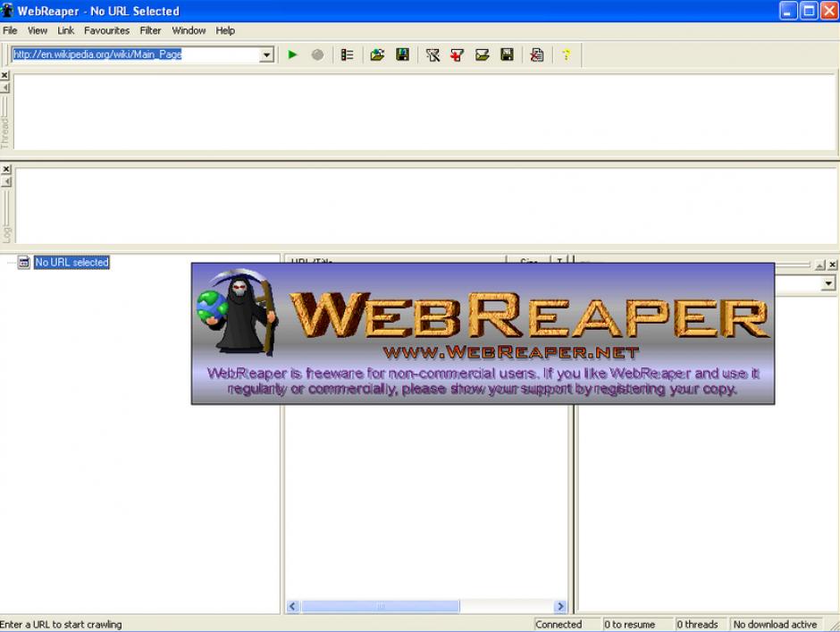Click the open filter envelope icon
Screen dimensions: 840x632
coord(483,55)
